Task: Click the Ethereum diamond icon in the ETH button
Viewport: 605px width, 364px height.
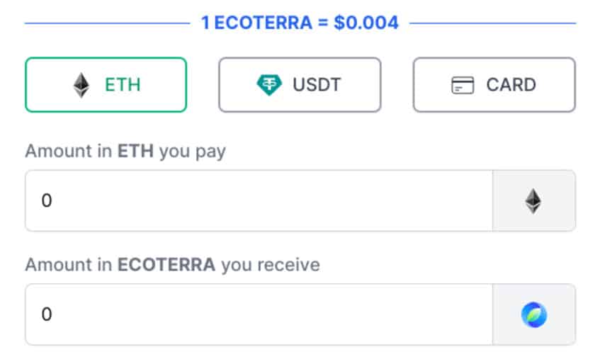Action: point(81,86)
